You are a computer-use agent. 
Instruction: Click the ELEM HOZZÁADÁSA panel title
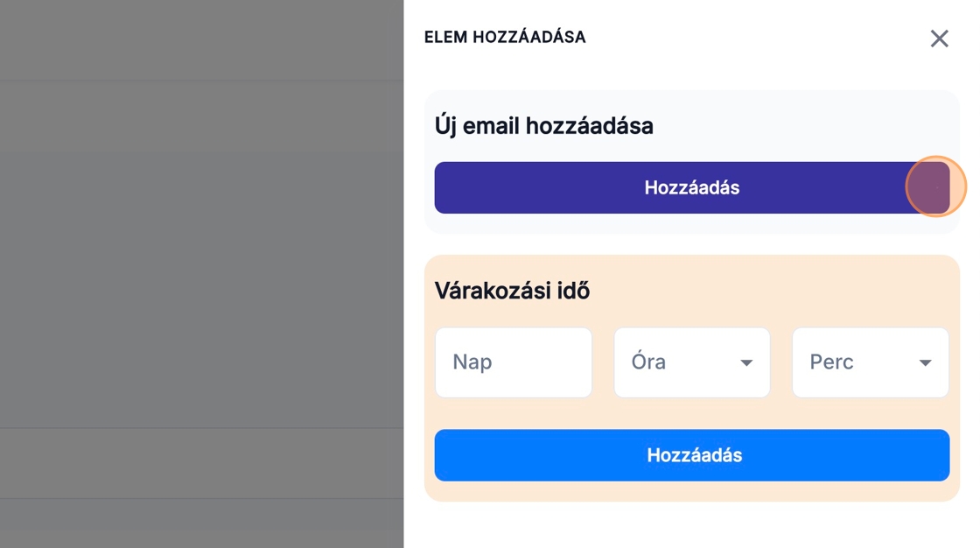coord(505,38)
